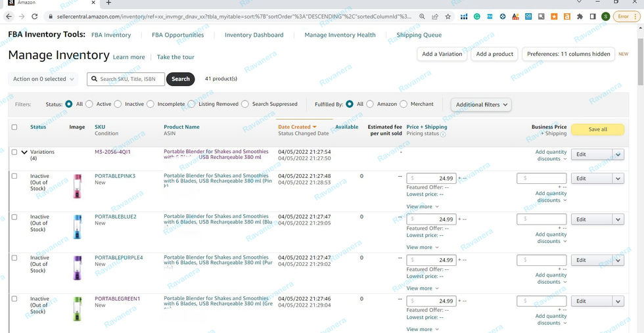Select the Status All radio button
Viewport: 644px width, 333px height.
69,104
